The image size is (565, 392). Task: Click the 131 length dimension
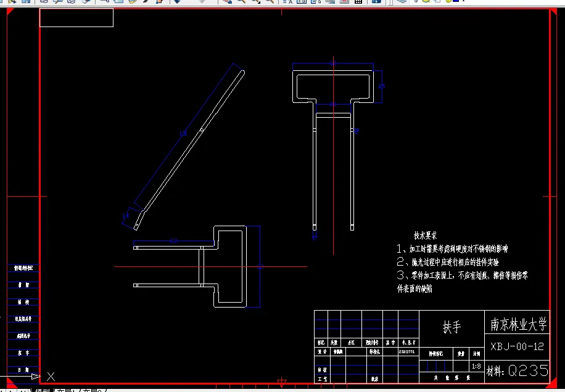tap(183, 134)
